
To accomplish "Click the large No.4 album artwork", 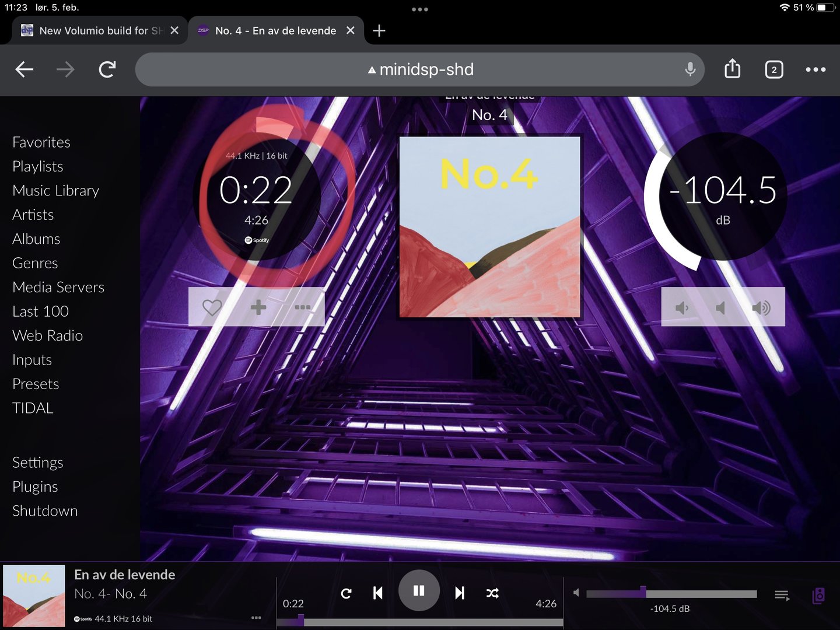I will pyautogui.click(x=490, y=227).
